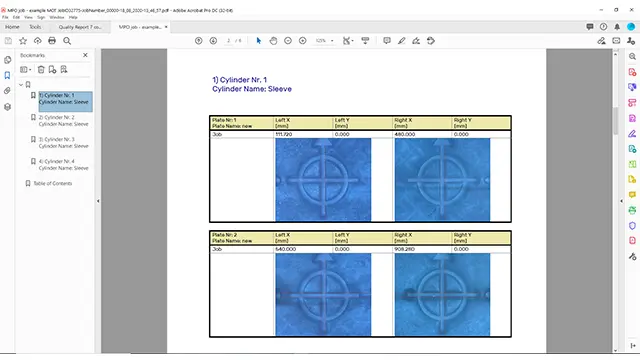Send file by email icon
Screen dimensions: 640x360
[616, 41]
